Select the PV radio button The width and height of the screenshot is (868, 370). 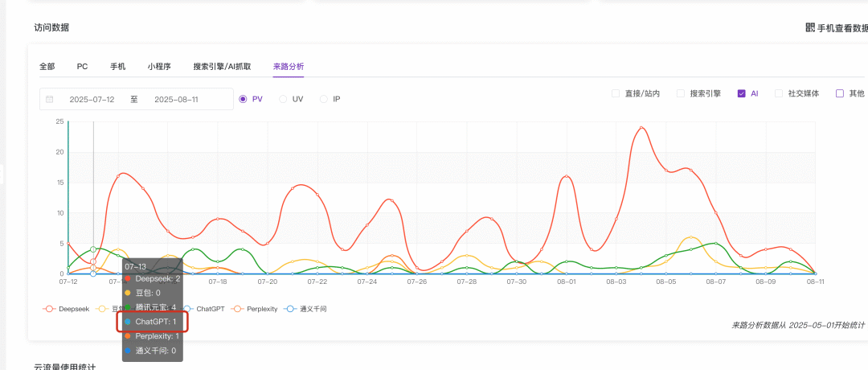pos(244,100)
